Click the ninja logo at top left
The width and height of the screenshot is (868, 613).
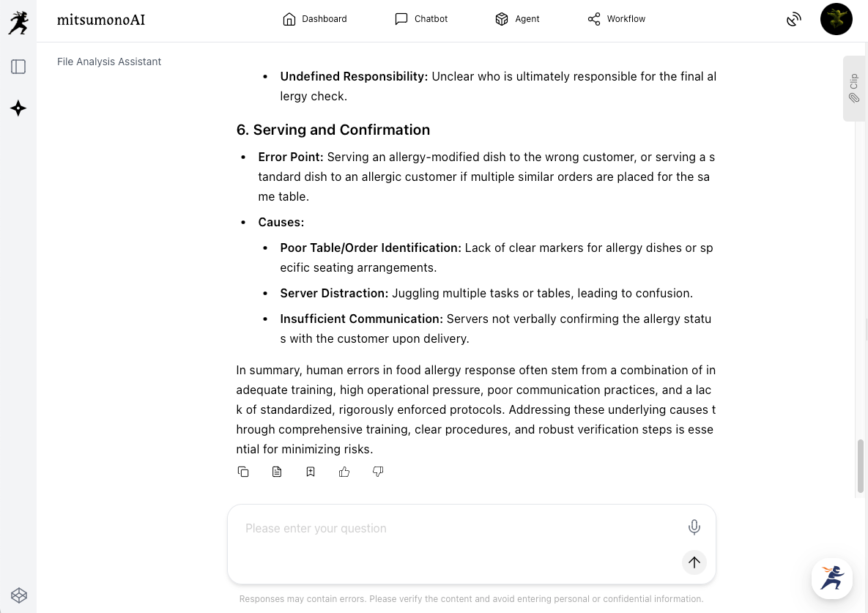[18, 22]
